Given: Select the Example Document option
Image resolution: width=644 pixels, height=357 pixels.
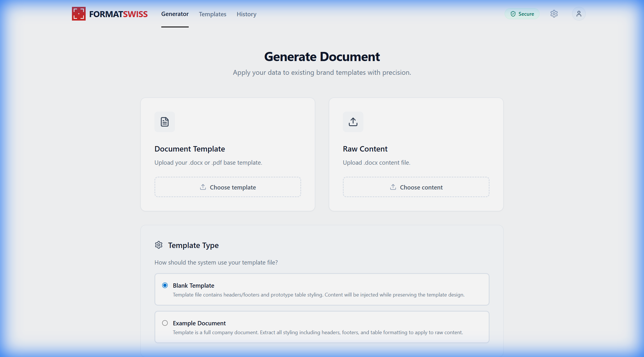Looking at the screenshot, I should [165, 323].
